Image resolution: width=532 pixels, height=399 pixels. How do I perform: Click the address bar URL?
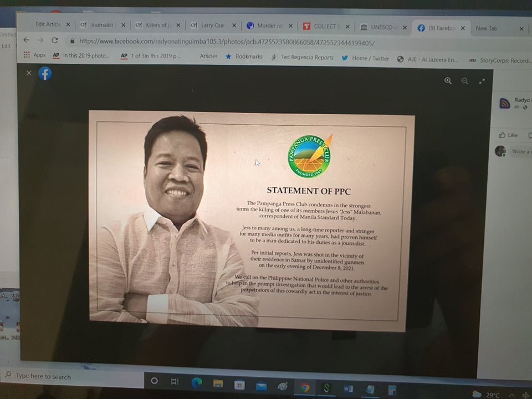pyautogui.click(x=227, y=42)
